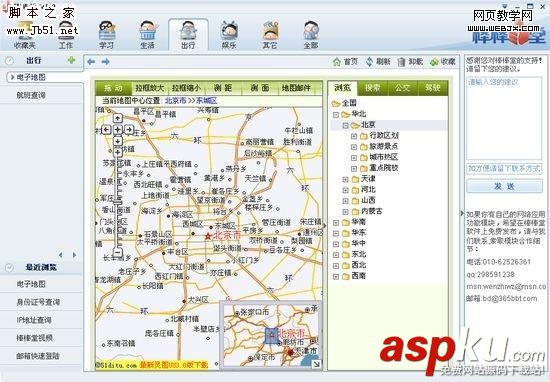Expand the 旅游景点 folder
Screen dimensions: 550x382
[354, 147]
